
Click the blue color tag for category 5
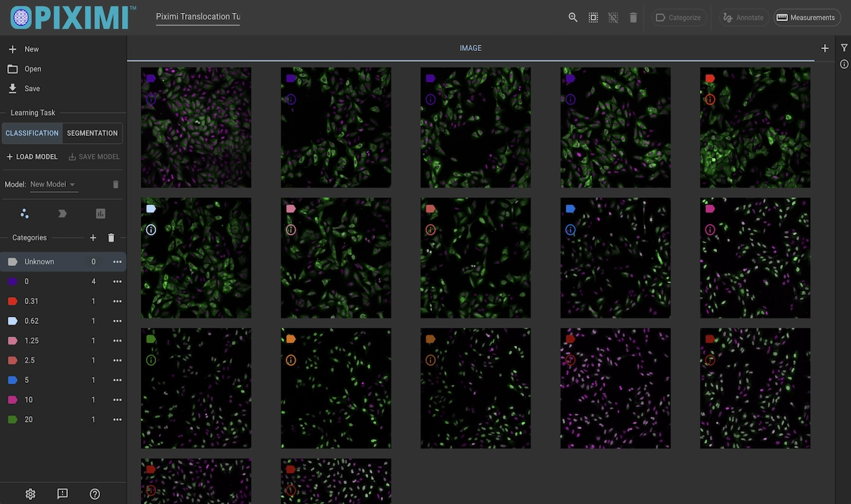point(12,380)
